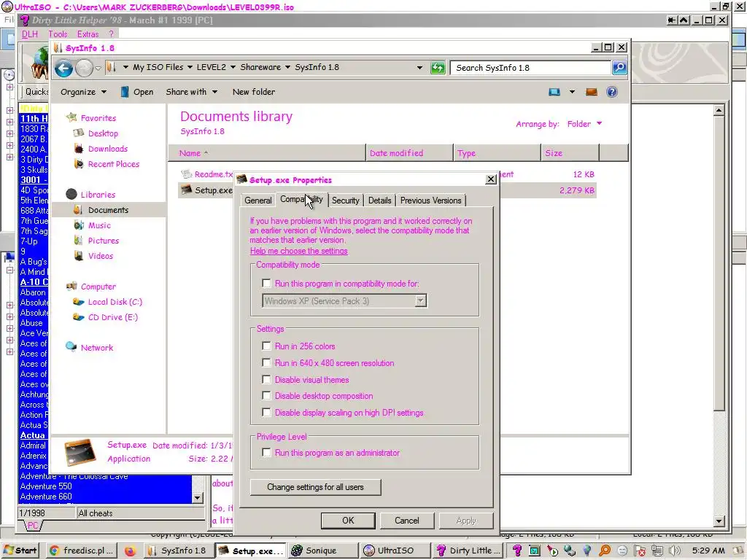Select Adventure 550 in game list

point(46,486)
